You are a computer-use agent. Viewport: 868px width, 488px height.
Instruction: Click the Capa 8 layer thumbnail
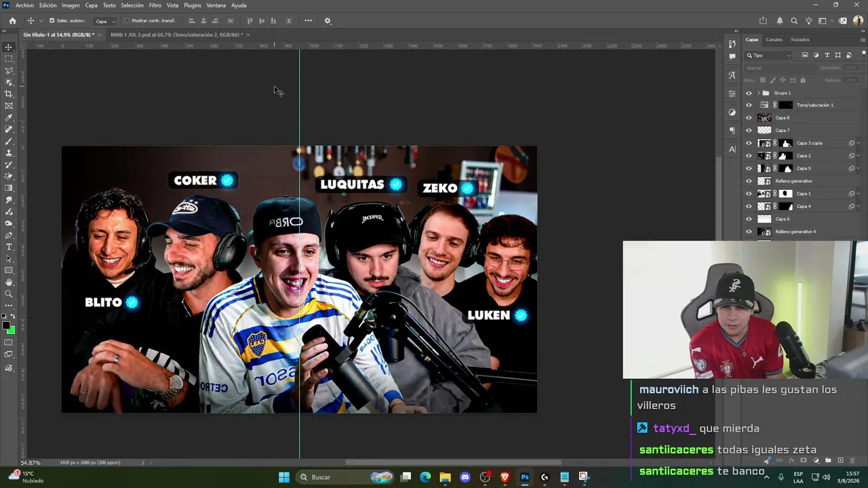pos(764,118)
